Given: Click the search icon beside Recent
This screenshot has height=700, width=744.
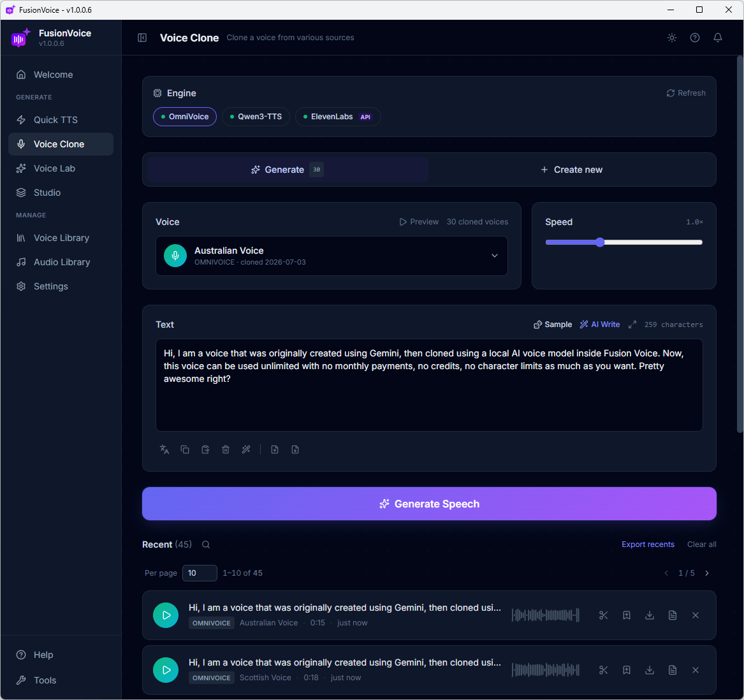Looking at the screenshot, I should 206,544.
